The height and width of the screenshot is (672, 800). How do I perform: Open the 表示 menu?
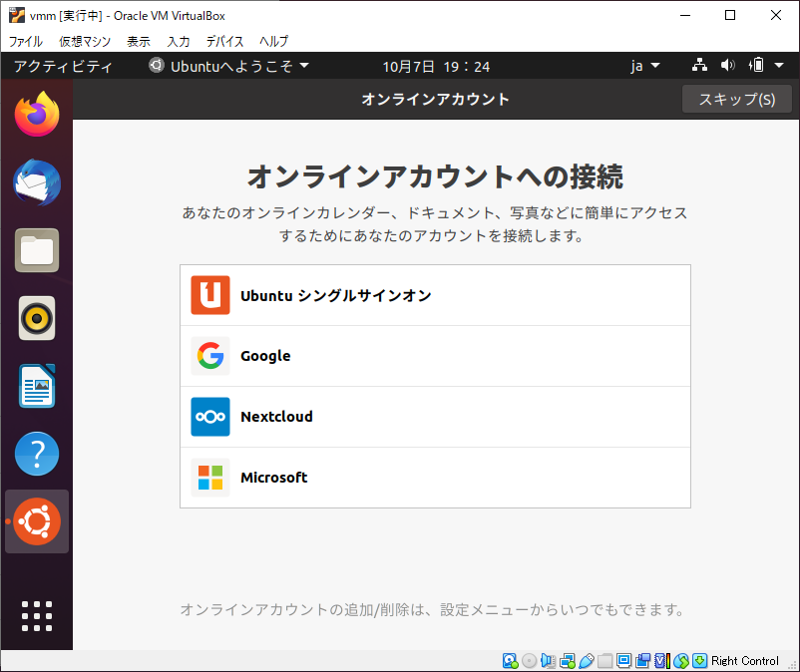point(139,41)
